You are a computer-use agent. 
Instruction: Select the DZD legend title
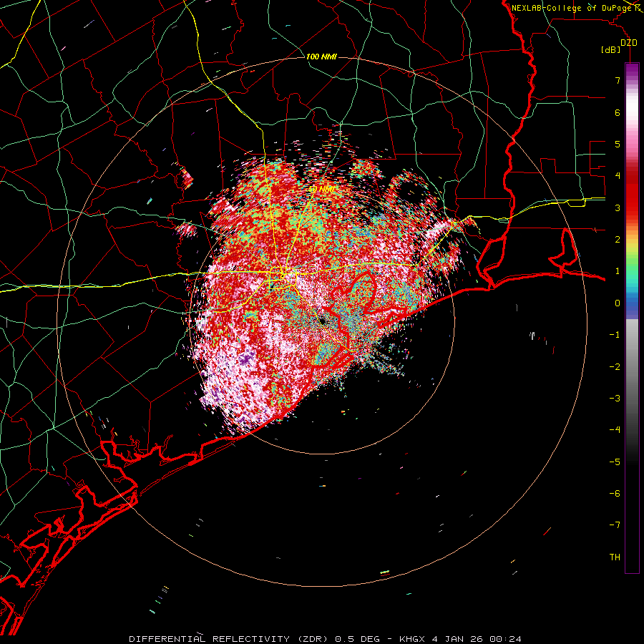coord(628,43)
